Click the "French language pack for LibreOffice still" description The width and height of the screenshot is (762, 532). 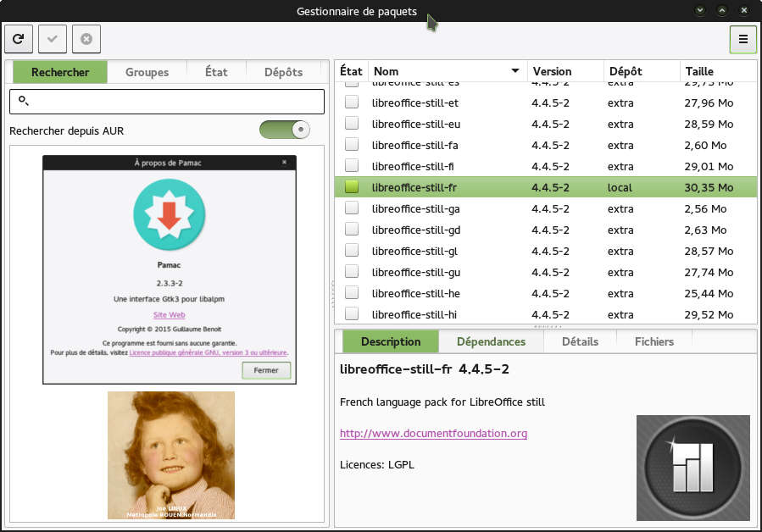(x=442, y=402)
